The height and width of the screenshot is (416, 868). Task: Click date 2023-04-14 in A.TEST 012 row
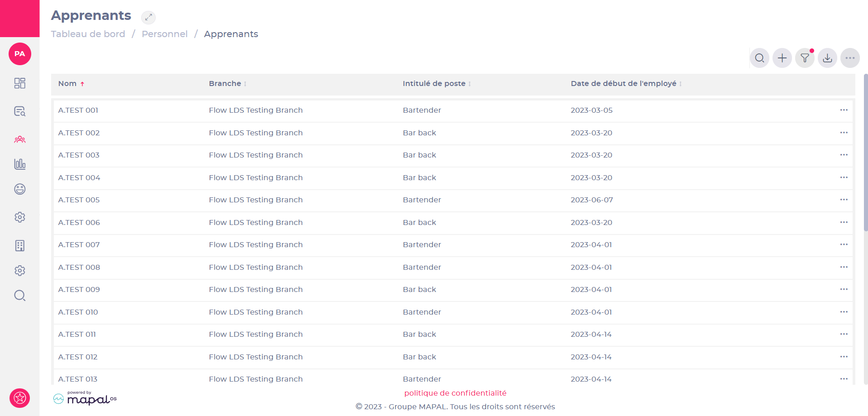(591, 357)
